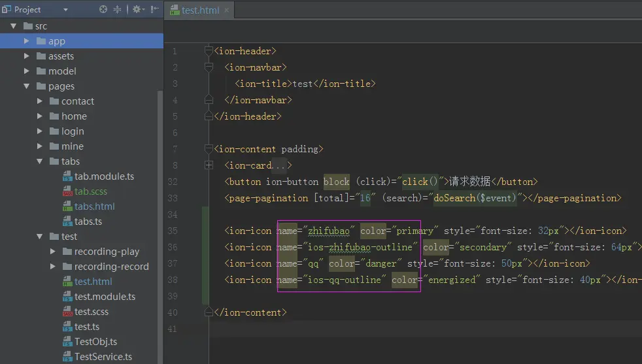Collapse the test folder in tree
This screenshot has height=364, width=642.
click(40, 237)
